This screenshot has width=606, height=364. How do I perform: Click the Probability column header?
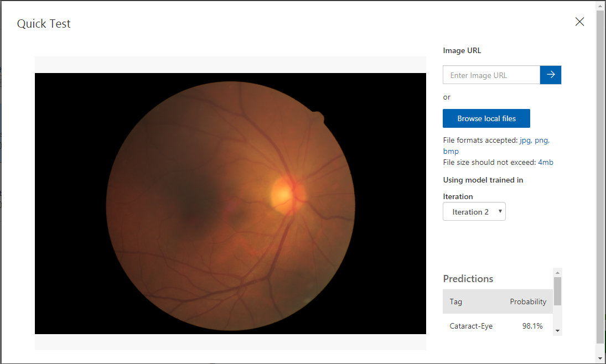coord(528,302)
